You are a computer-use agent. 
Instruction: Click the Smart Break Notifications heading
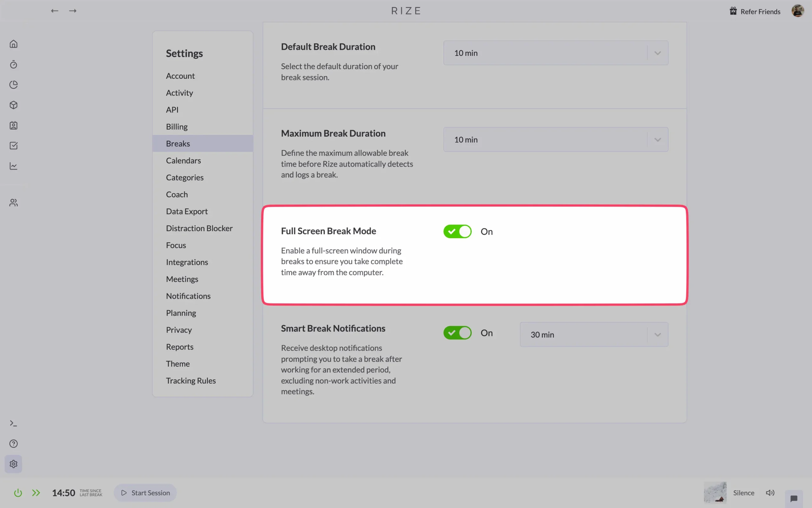(x=333, y=329)
